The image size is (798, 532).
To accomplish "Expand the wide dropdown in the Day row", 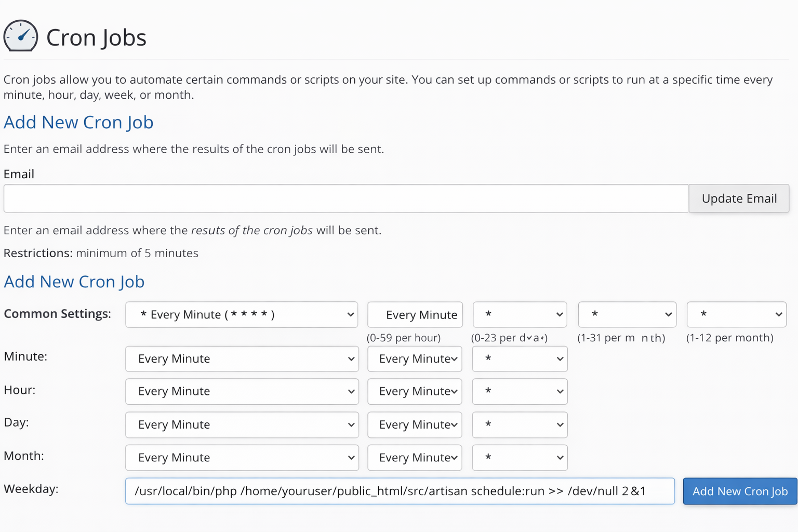I will tap(242, 425).
